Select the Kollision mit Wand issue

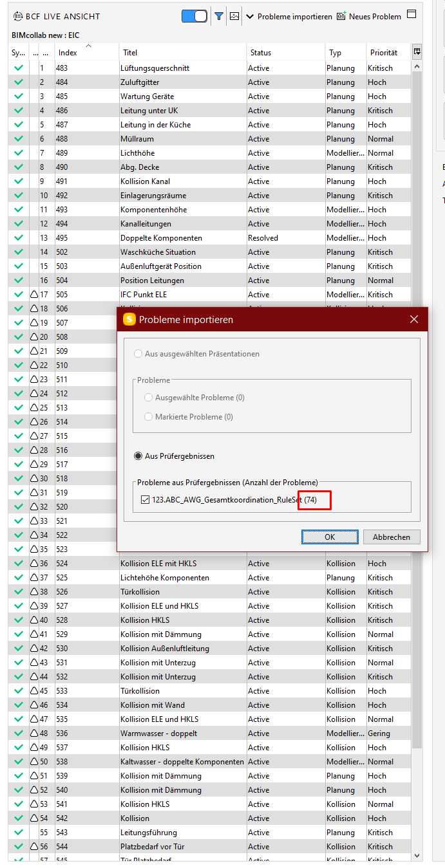click(x=153, y=705)
